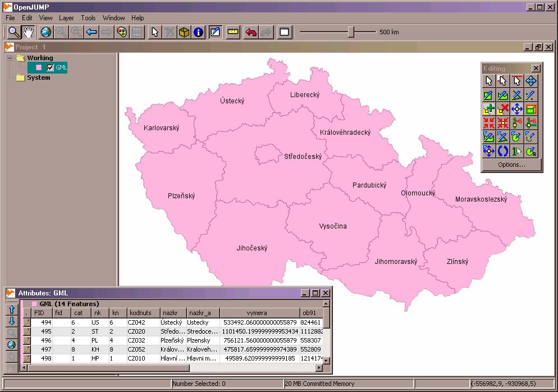Open the Edit menu
This screenshot has width=558, height=392.
[27, 18]
